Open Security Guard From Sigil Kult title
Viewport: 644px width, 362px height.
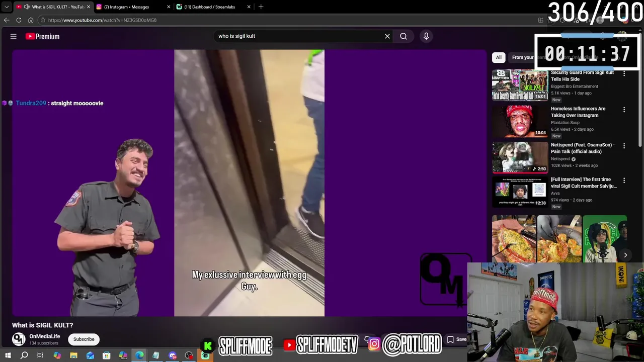582,76
